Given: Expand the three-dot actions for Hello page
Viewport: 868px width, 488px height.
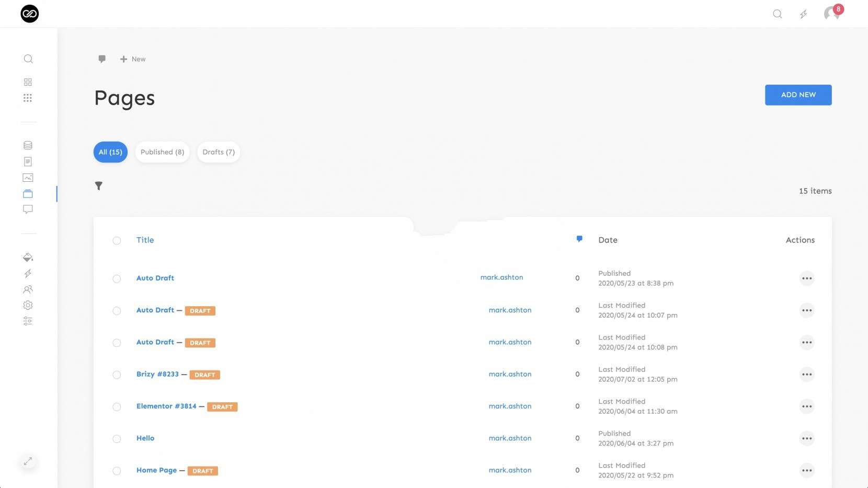Looking at the screenshot, I should click(x=807, y=438).
